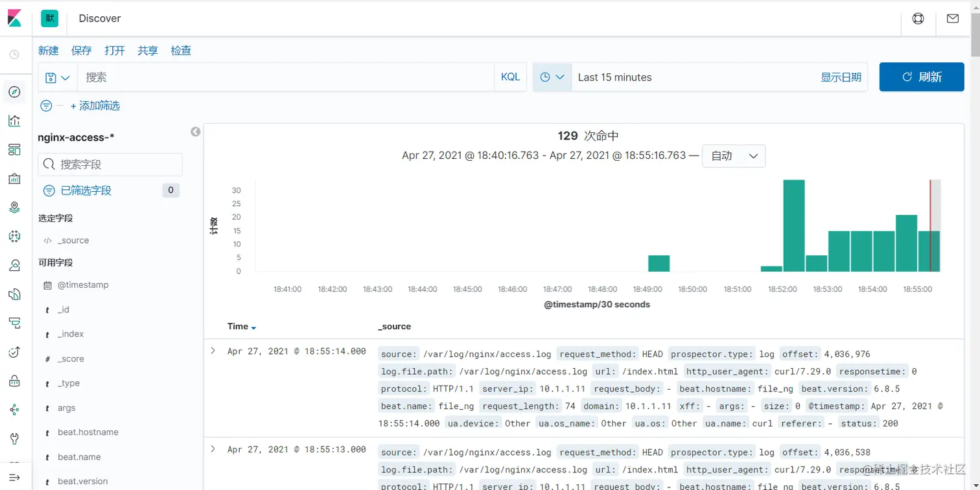
Task: Open the overlapping-pages icon below the person icon
Action: pos(14,294)
